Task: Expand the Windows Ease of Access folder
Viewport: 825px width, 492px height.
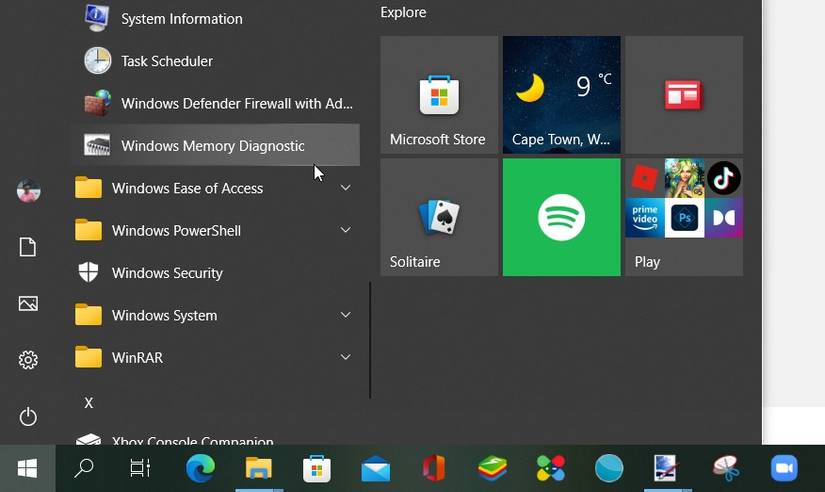Action: 215,188
